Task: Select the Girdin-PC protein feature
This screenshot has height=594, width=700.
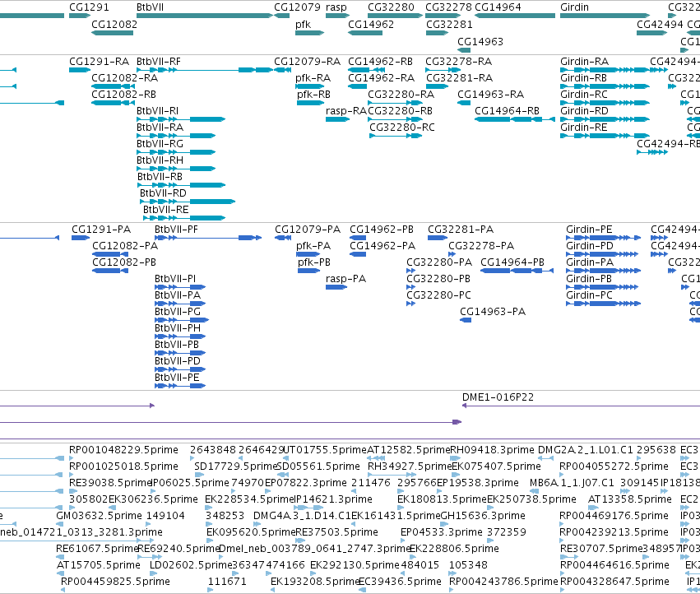Action: pos(603,304)
